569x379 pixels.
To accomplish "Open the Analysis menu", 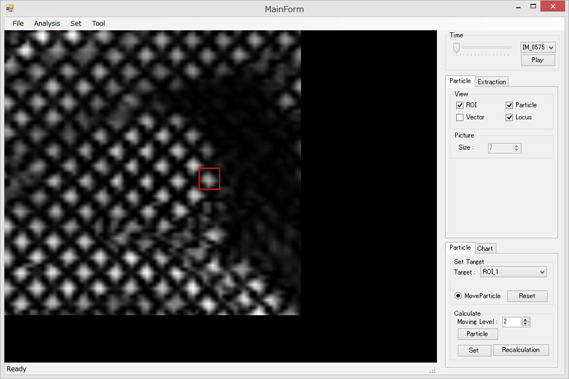I will [47, 23].
